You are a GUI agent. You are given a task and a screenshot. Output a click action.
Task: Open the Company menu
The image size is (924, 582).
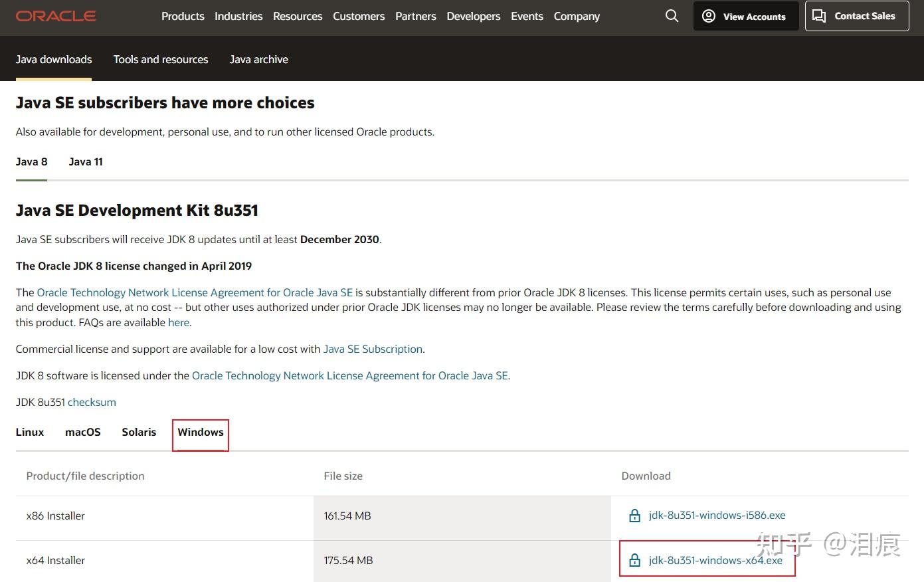pyautogui.click(x=577, y=16)
